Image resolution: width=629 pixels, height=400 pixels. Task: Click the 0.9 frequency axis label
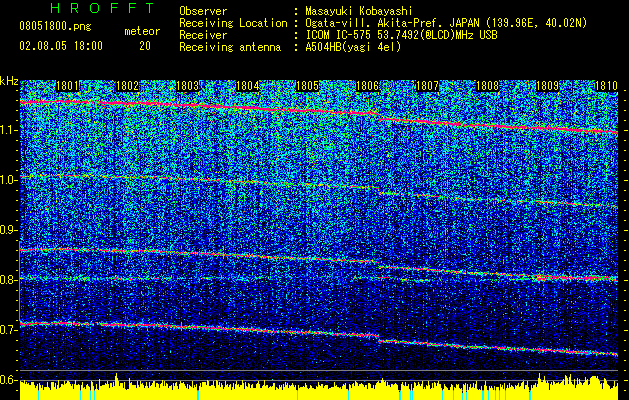pos(9,230)
